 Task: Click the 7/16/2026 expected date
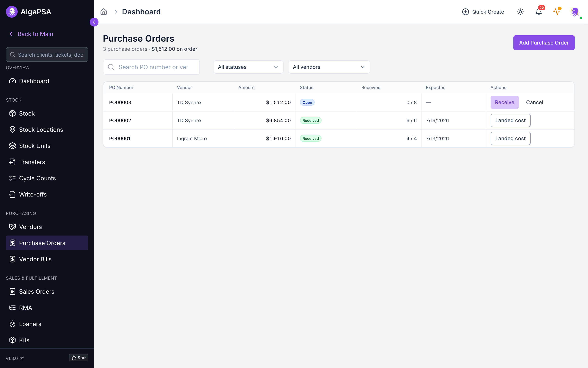tap(437, 120)
